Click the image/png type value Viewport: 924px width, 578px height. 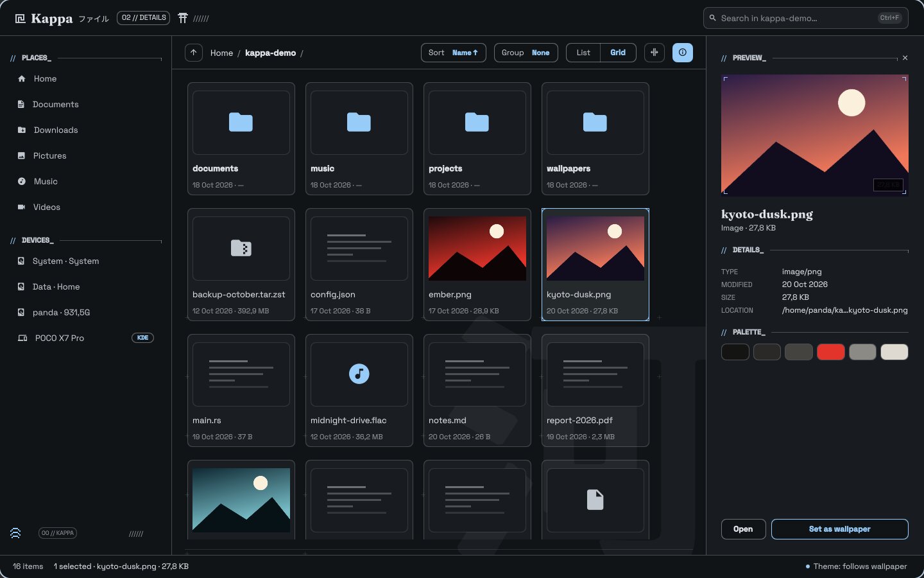(x=801, y=272)
